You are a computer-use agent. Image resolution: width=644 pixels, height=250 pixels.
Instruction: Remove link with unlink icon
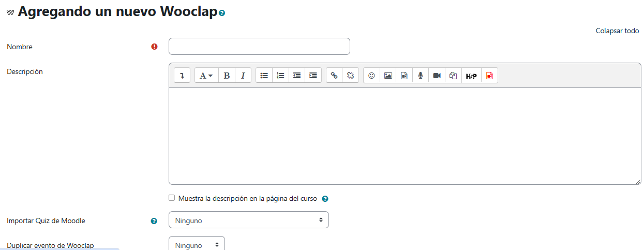pos(350,76)
